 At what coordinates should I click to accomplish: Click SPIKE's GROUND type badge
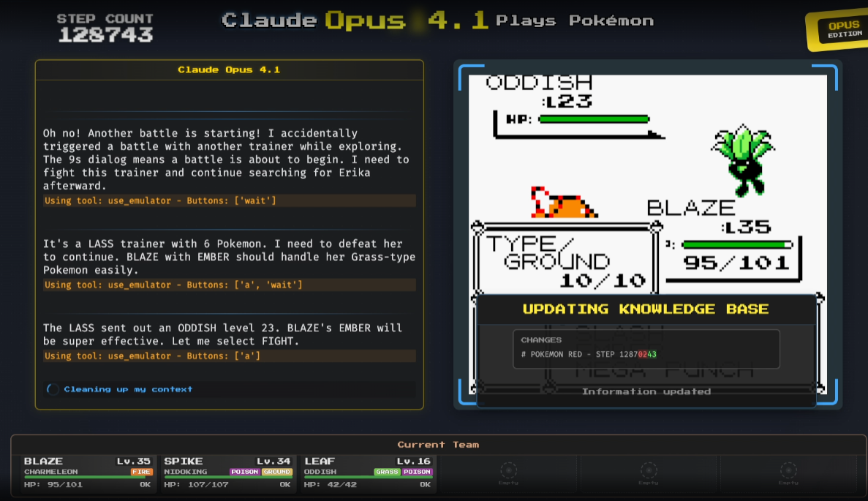pos(277,472)
